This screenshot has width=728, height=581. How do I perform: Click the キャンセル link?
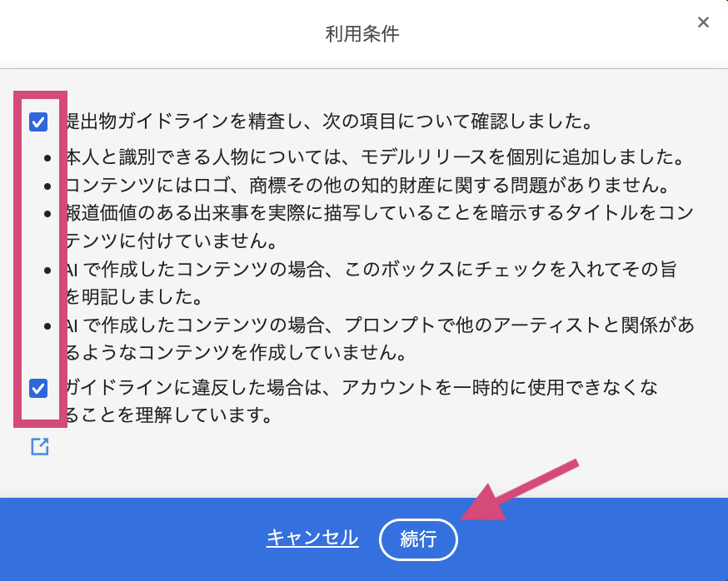pyautogui.click(x=312, y=538)
